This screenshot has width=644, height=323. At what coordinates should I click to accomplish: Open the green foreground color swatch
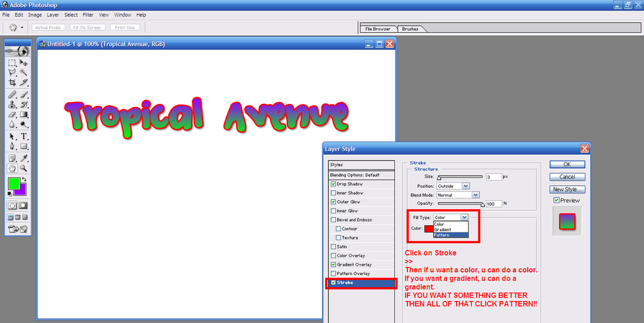coord(14,184)
